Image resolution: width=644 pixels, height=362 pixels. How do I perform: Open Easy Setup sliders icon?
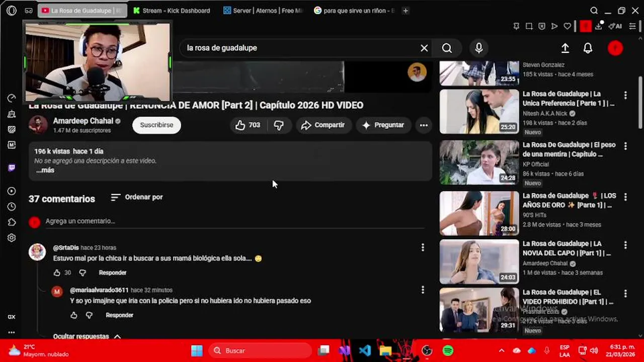pos(633,26)
